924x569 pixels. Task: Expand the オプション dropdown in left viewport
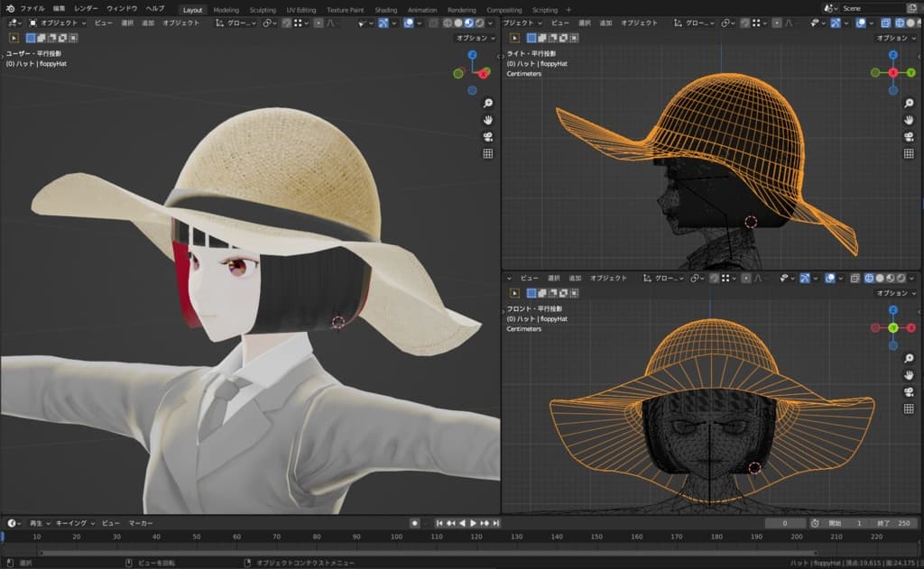coord(475,38)
